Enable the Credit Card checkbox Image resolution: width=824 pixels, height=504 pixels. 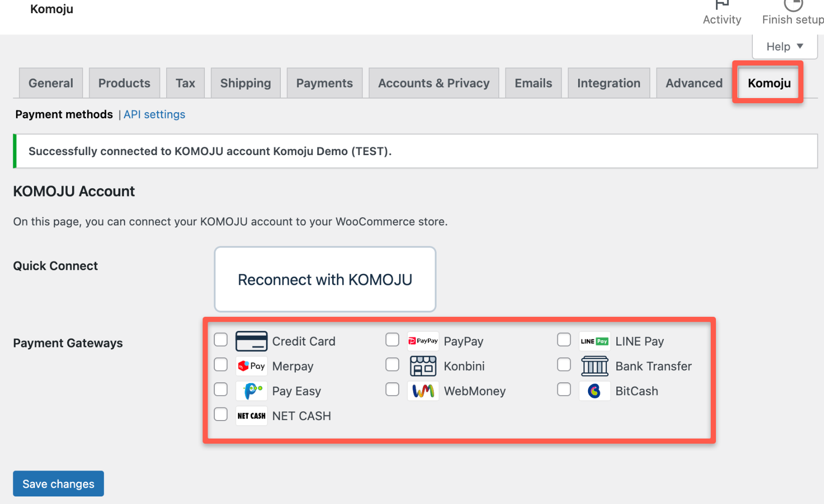(221, 340)
